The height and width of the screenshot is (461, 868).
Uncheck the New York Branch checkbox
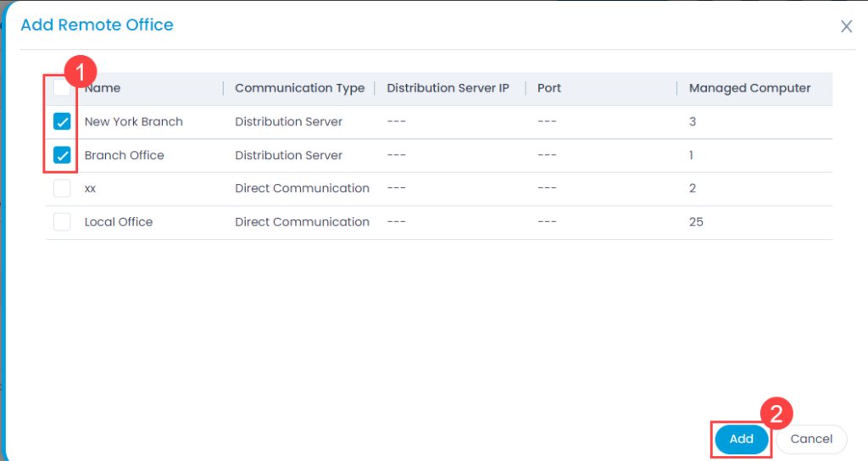[62, 121]
